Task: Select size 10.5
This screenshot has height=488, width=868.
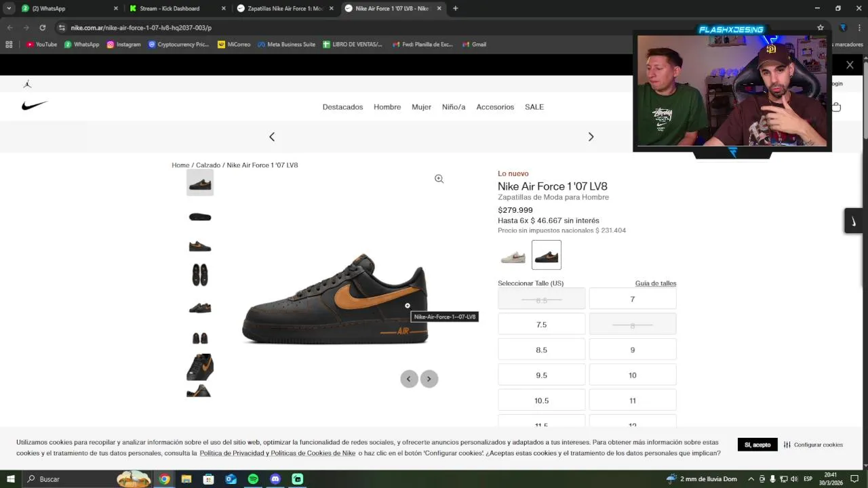Action: point(541,401)
